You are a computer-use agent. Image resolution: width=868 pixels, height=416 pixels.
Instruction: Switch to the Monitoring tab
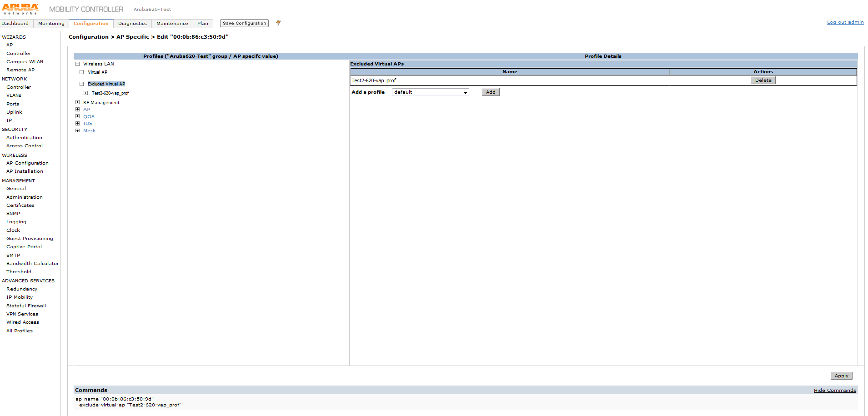tap(51, 24)
